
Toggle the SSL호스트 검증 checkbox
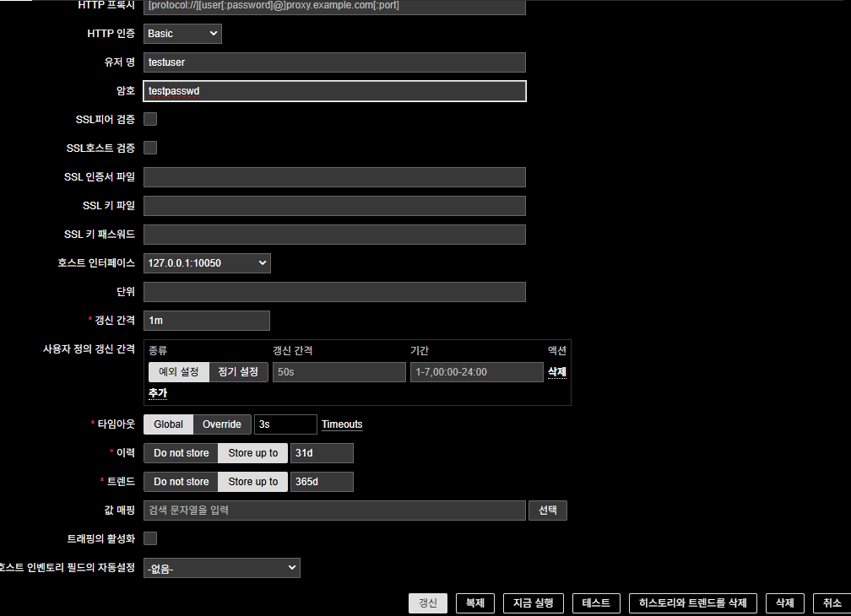coord(150,148)
